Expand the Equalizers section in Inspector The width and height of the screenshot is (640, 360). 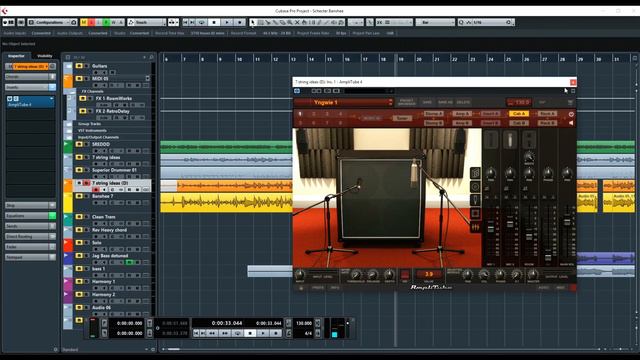point(31,216)
